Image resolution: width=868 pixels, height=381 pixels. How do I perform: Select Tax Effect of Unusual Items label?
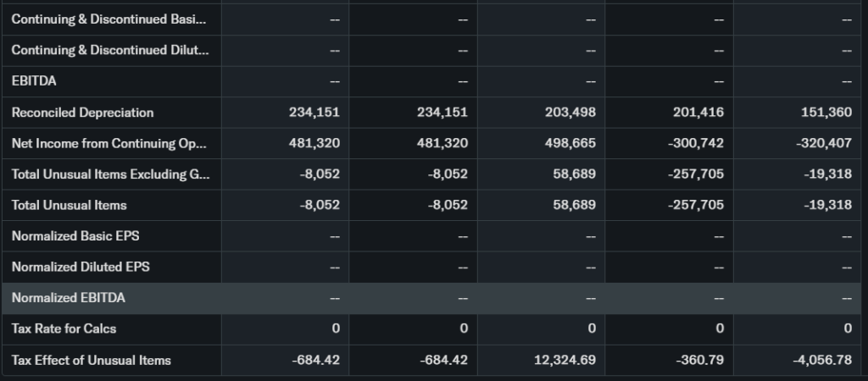[92, 360]
